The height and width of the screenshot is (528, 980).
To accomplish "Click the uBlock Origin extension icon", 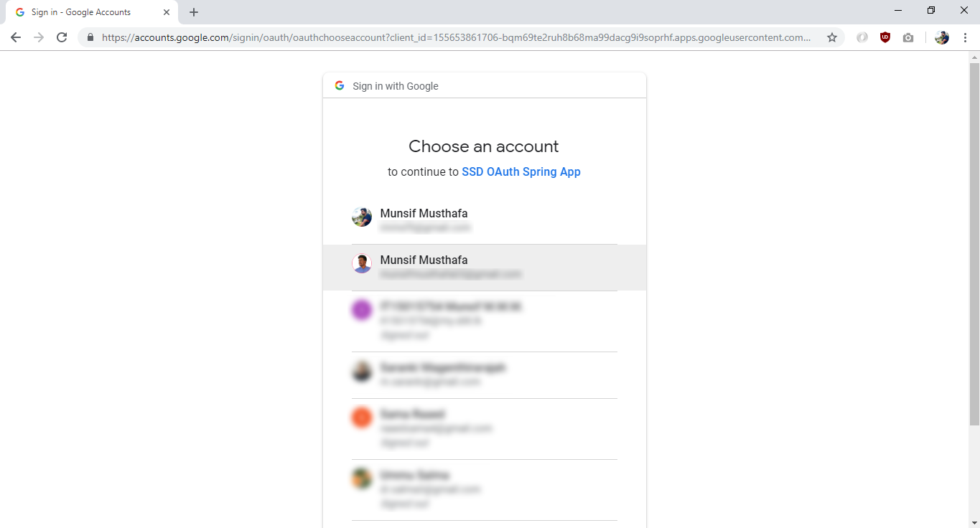I will 885,37.
